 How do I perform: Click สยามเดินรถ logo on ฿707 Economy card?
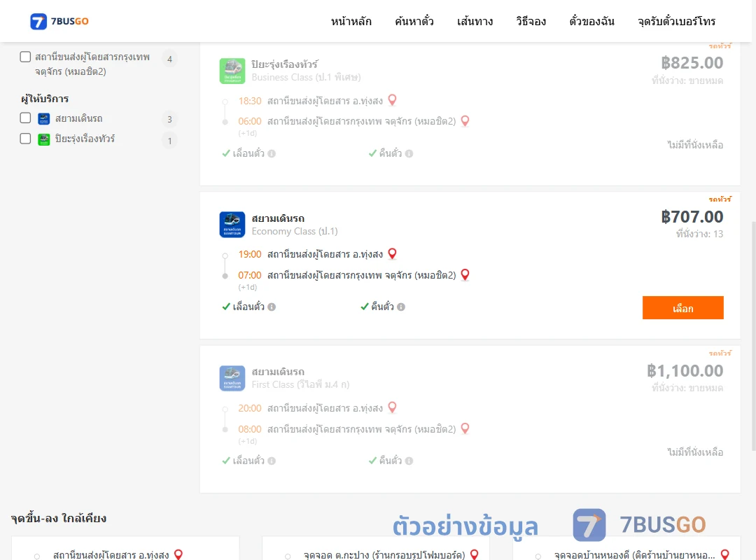232,225
